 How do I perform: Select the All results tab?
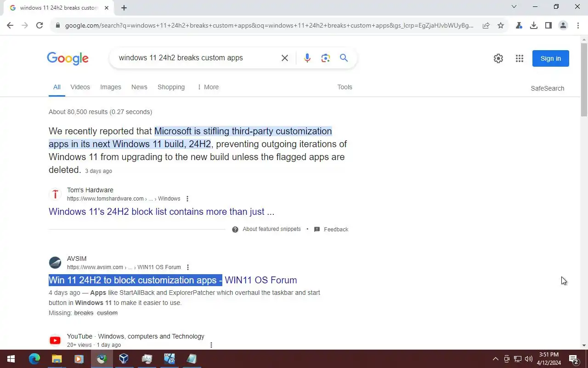point(57,87)
